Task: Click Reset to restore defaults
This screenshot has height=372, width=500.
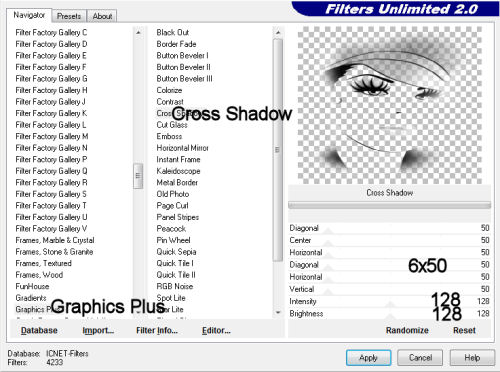Action: pyautogui.click(x=464, y=330)
